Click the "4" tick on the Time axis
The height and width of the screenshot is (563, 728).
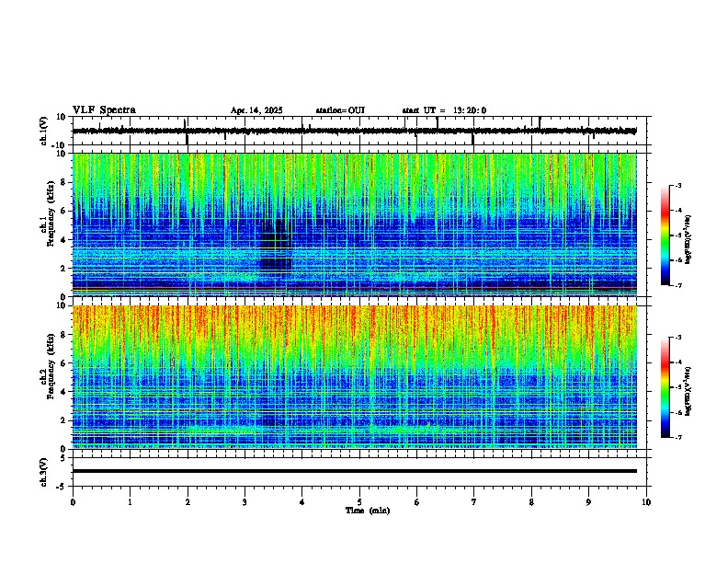[x=302, y=502]
